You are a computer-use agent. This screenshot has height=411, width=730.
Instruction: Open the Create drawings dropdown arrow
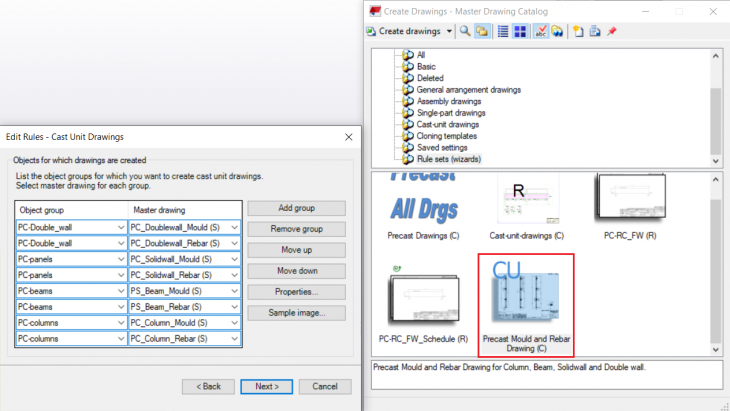pos(450,31)
